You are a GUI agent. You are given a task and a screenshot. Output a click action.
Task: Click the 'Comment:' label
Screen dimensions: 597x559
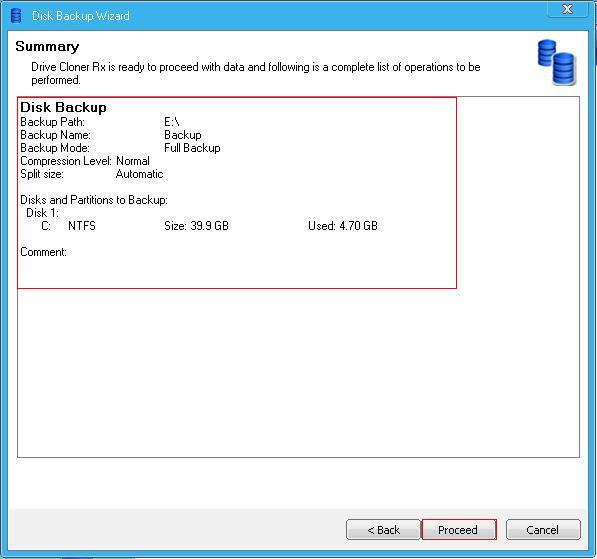coord(43,252)
